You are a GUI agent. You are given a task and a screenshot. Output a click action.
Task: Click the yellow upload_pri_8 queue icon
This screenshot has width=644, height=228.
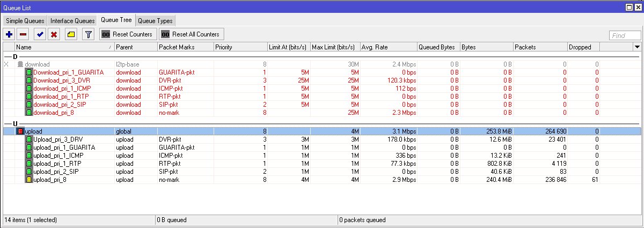[29, 180]
